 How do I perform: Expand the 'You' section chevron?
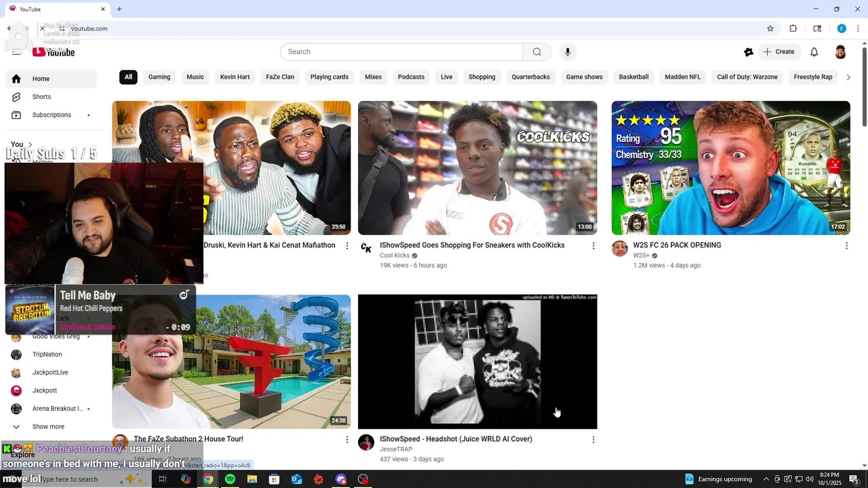point(30,144)
